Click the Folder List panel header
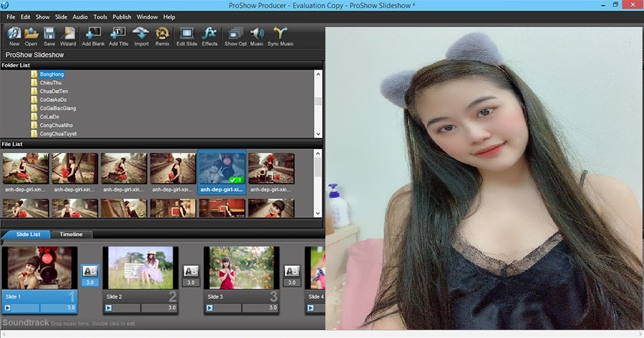This screenshot has width=644, height=338. pos(162,65)
